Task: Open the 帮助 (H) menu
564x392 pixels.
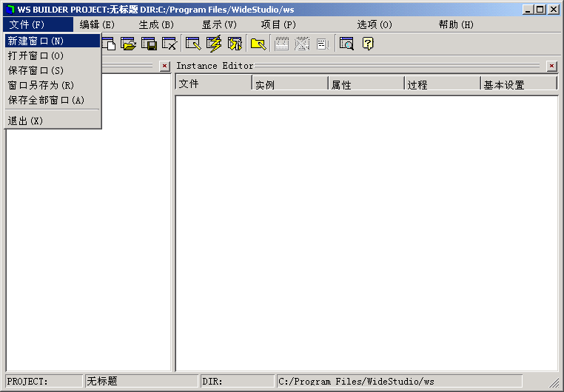Action: click(x=456, y=24)
